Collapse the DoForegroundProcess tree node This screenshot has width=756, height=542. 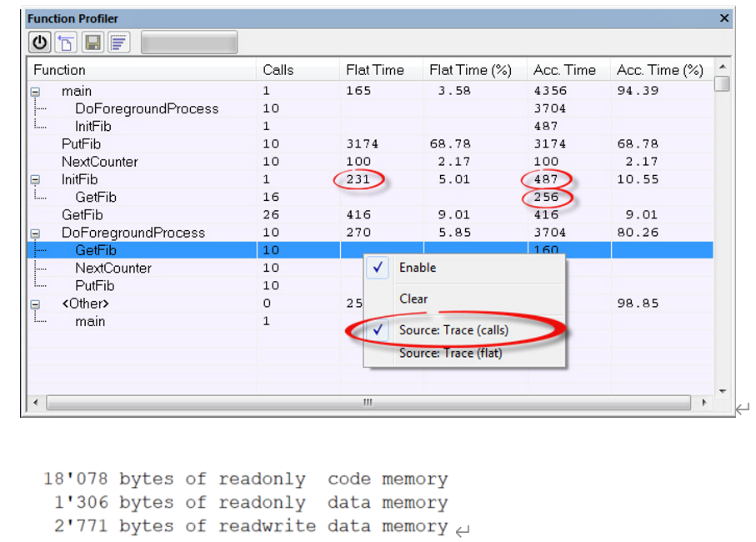35,233
